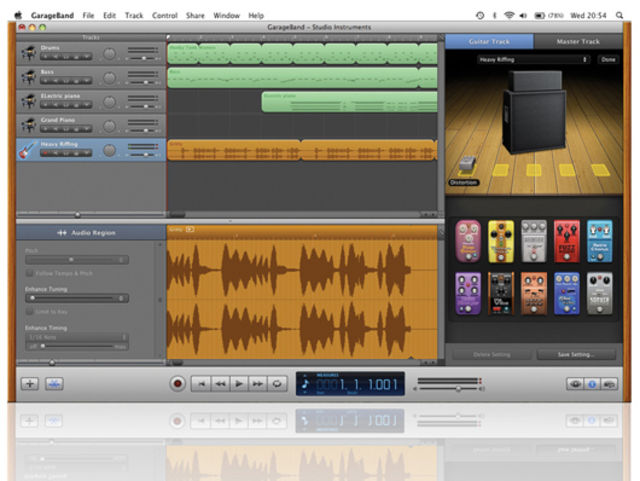This screenshot has width=640, height=481.
Task: Select the red Fuzz stompbox pedal
Action: (x=567, y=241)
